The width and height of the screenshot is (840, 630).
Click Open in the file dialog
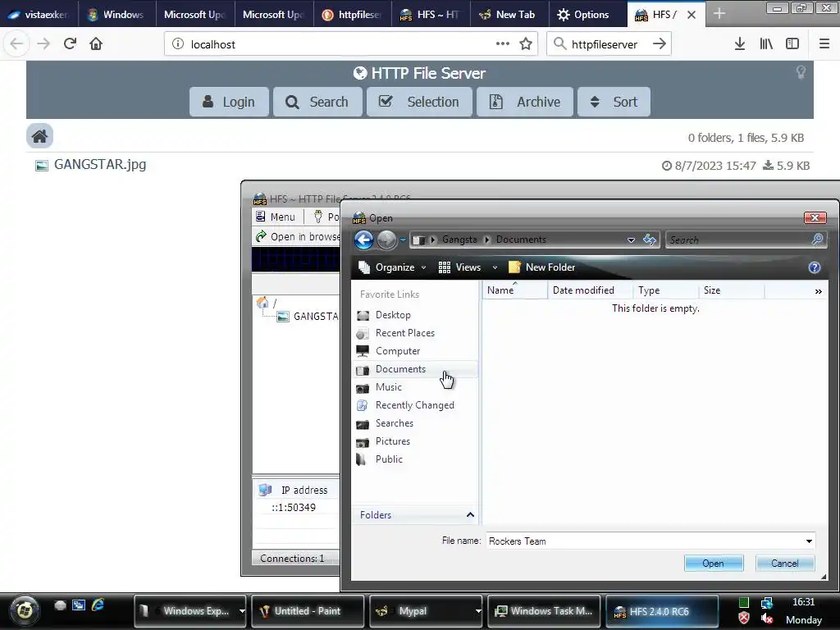coord(713,564)
